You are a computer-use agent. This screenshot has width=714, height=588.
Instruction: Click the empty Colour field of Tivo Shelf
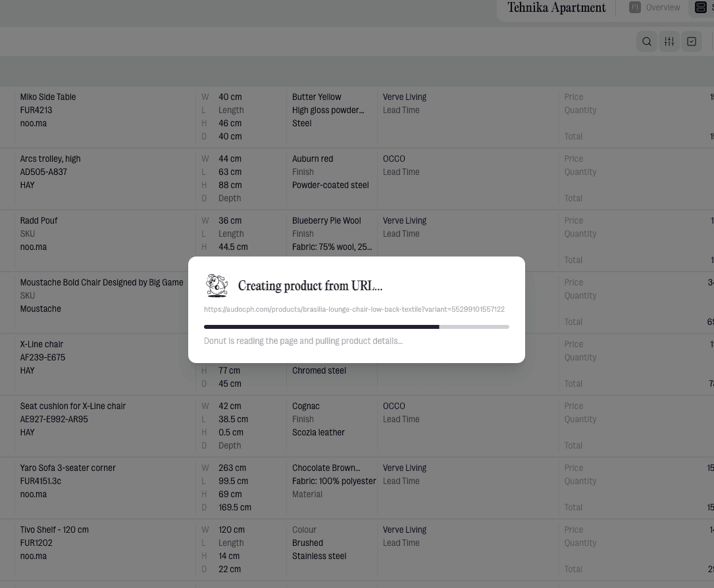pyautogui.click(x=304, y=530)
